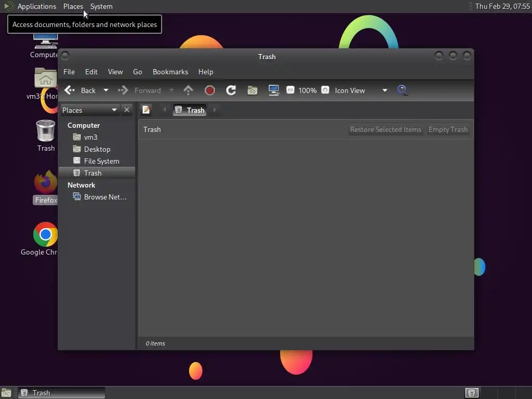Open the Places sidebar type dropdown
The image size is (532, 399).
pyautogui.click(x=89, y=110)
